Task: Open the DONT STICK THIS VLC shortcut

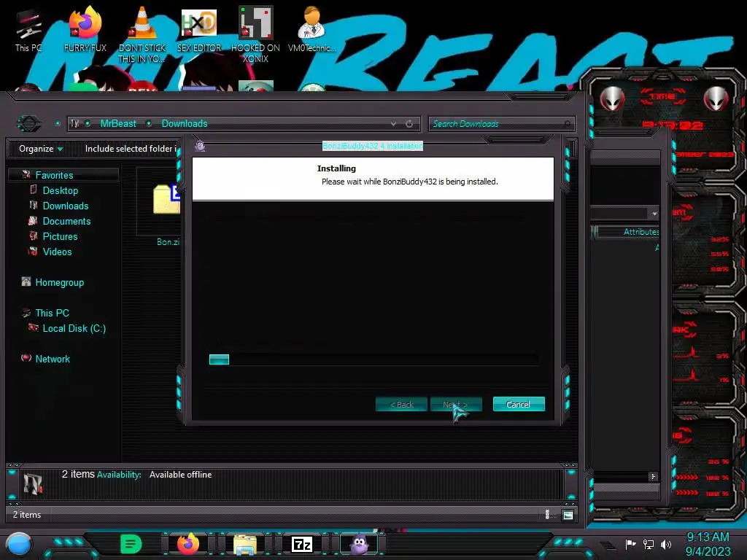Action: [x=142, y=35]
